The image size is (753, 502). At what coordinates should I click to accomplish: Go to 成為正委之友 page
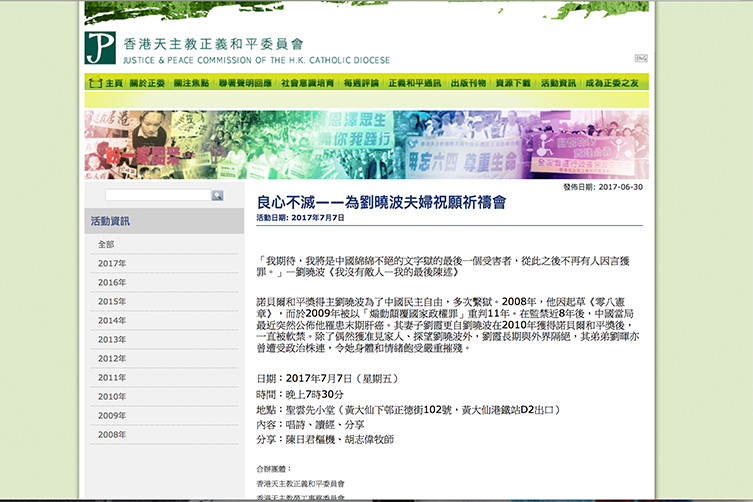coord(611,82)
